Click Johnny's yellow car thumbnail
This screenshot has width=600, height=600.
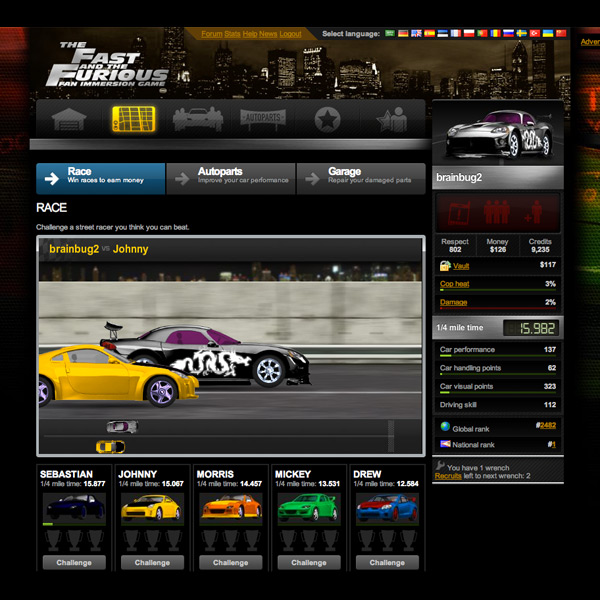tap(152, 509)
